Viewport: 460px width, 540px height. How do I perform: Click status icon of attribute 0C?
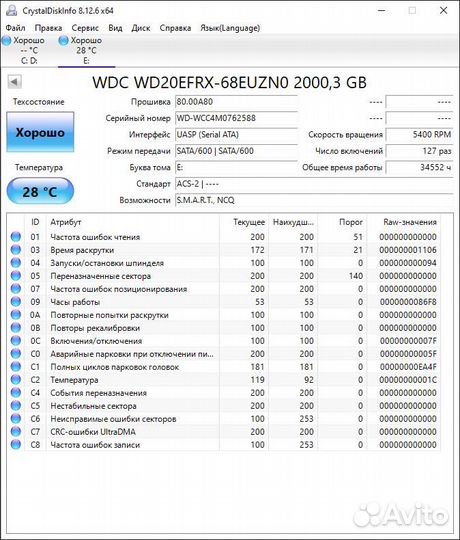pyautogui.click(x=16, y=341)
